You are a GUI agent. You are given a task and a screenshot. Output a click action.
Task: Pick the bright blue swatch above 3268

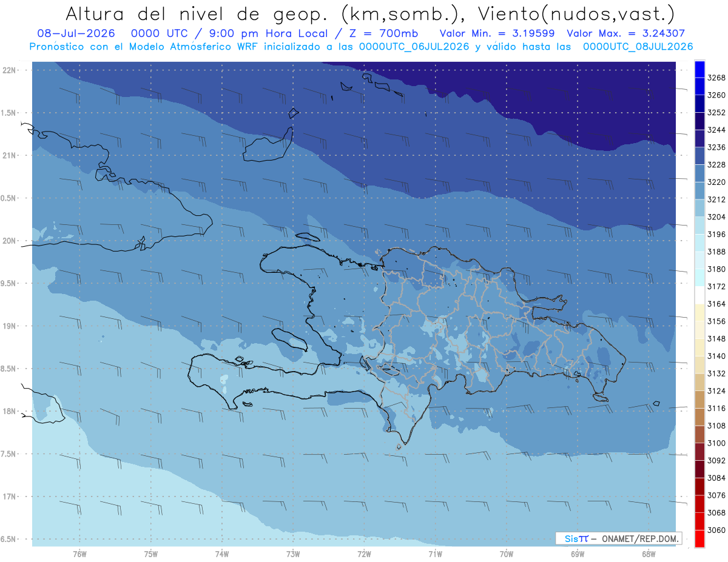click(699, 69)
